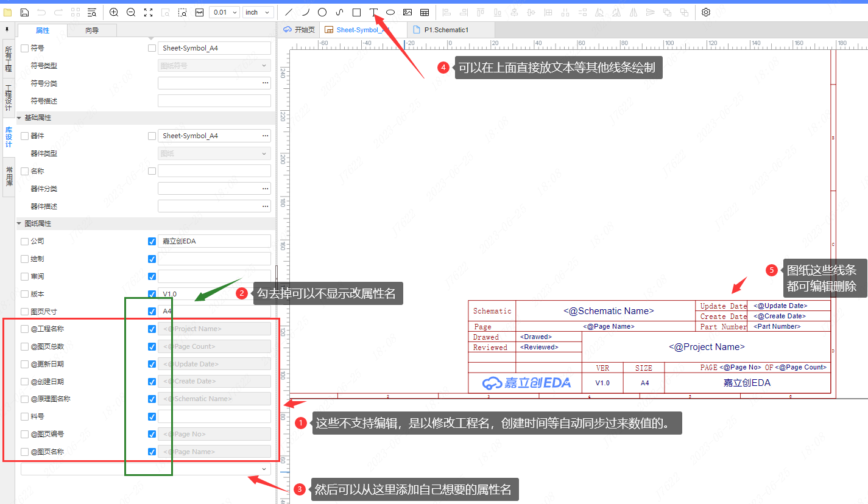Uncheck the blue checkbox for 绘制

[152, 259]
